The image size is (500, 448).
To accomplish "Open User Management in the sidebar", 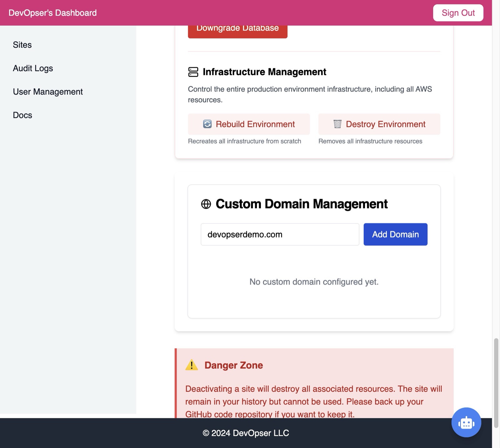I will (48, 92).
